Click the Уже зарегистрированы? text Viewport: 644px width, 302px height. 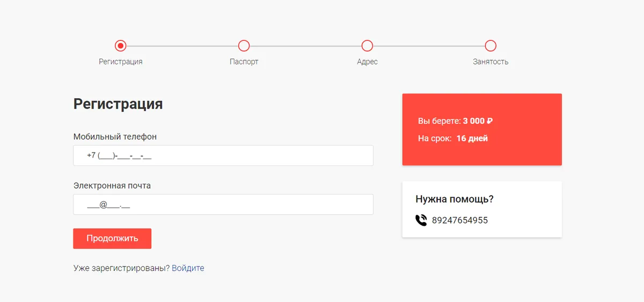(x=121, y=268)
